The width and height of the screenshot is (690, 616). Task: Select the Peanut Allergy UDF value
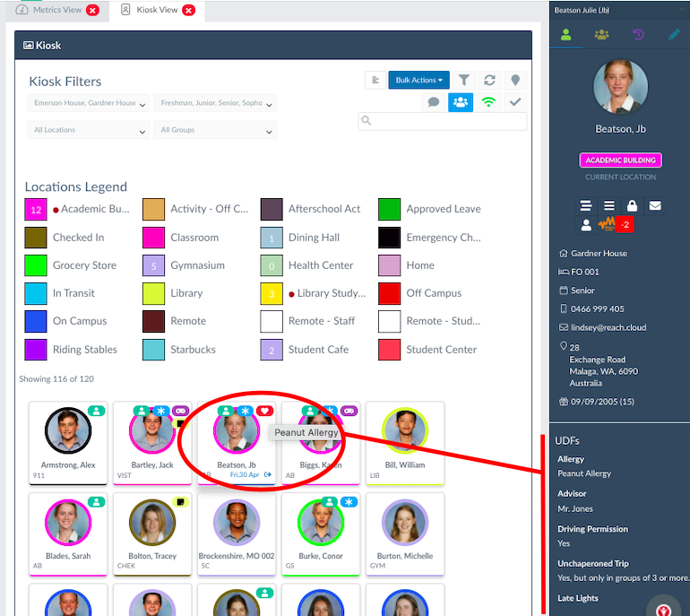(x=584, y=473)
